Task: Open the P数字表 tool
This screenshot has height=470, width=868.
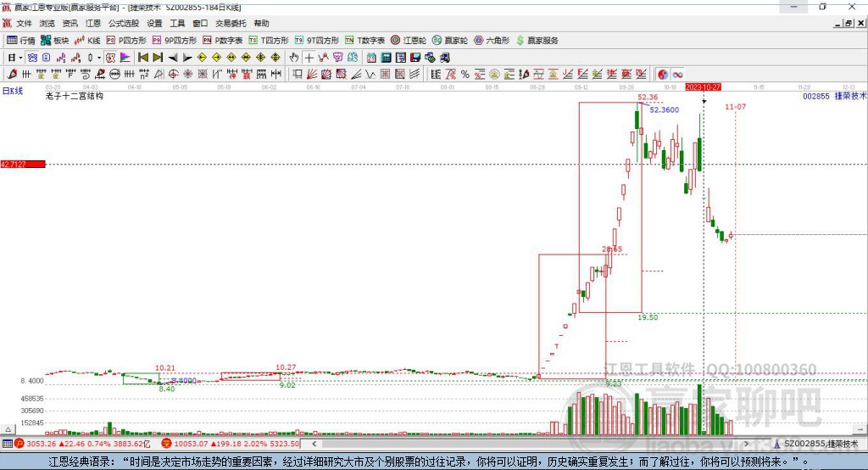Action: pyautogui.click(x=223, y=41)
